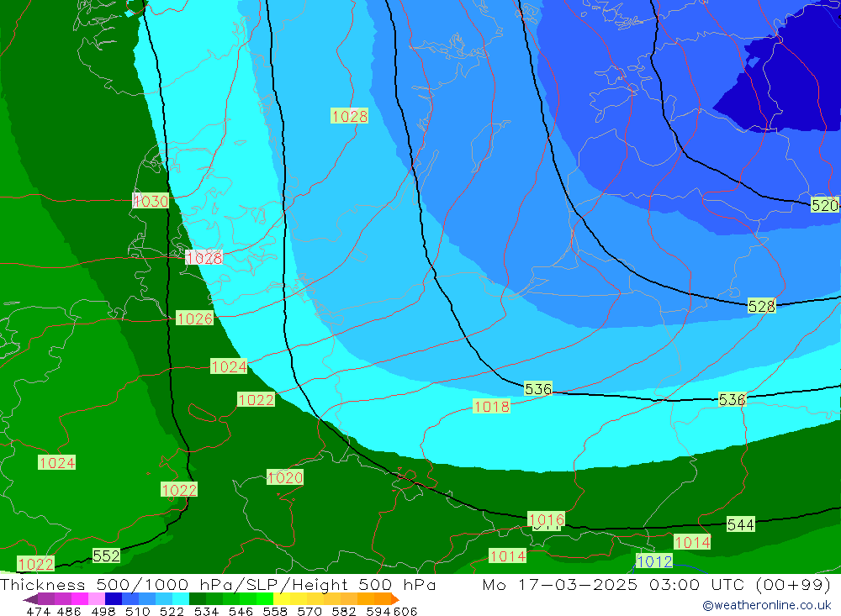
Task: Pick the bright magenta legend swatch
Action: (79, 599)
